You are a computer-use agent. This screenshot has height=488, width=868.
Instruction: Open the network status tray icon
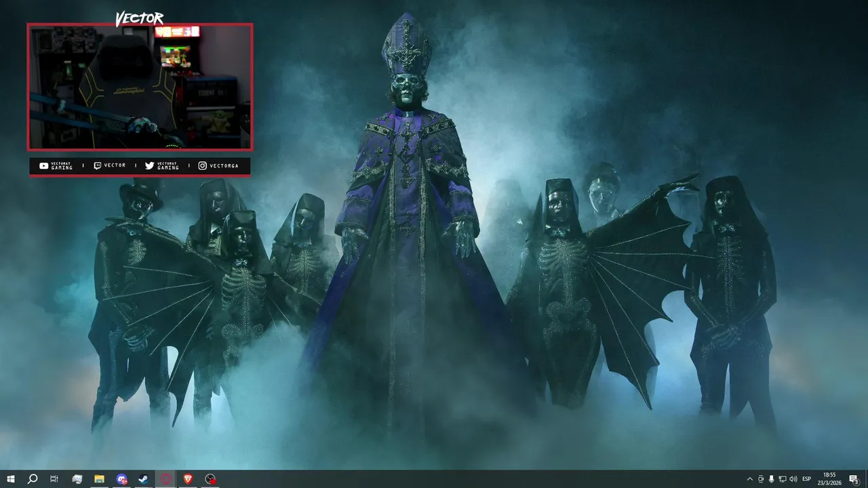[x=783, y=479]
